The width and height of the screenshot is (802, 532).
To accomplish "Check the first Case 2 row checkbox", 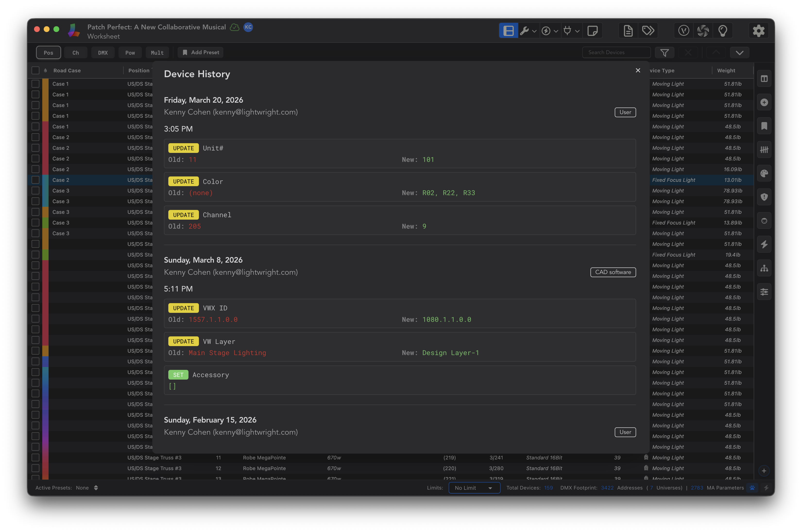I will point(35,137).
